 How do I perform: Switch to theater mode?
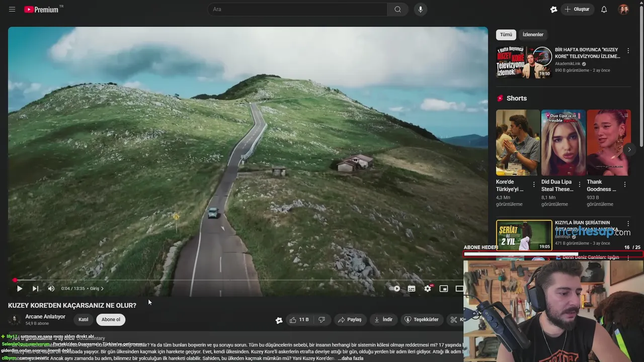459,289
